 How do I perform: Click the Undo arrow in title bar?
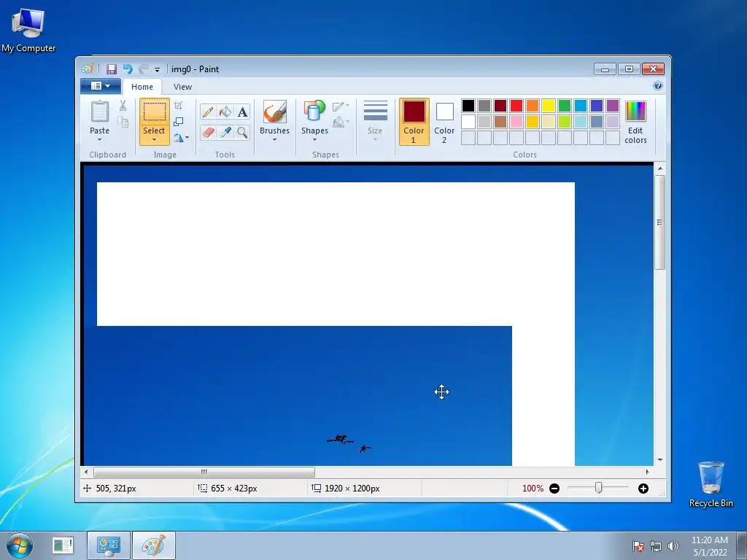click(127, 69)
